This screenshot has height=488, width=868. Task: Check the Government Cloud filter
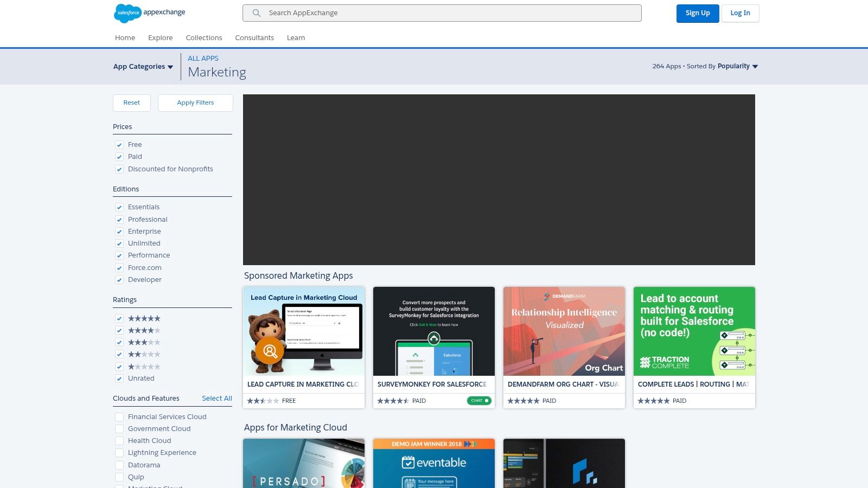(119, 429)
